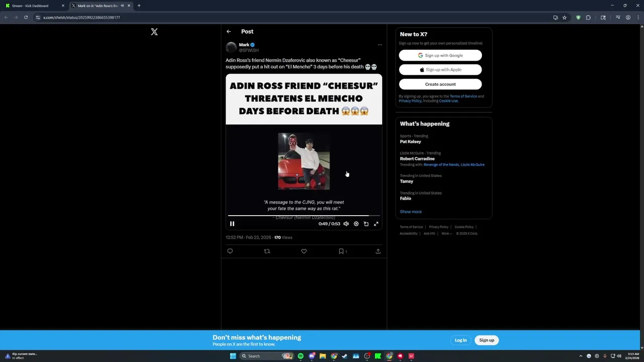Reply to the post
The width and height of the screenshot is (644, 362).
point(230,251)
